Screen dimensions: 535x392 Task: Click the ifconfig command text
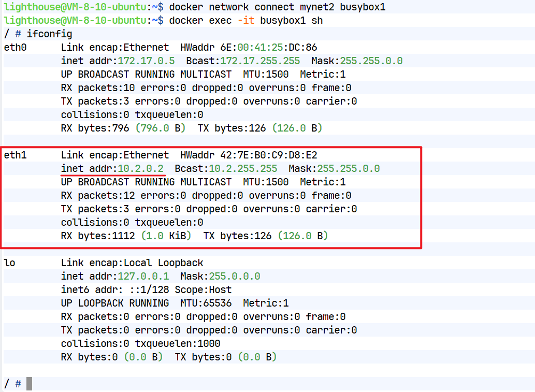click(x=50, y=34)
